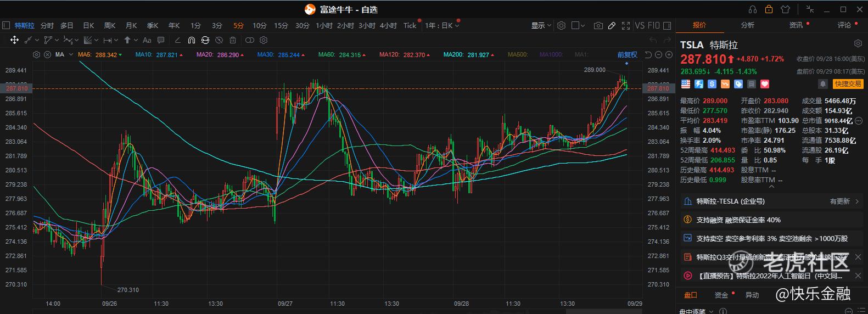Open the 1年:日K range dropdown

442,25
